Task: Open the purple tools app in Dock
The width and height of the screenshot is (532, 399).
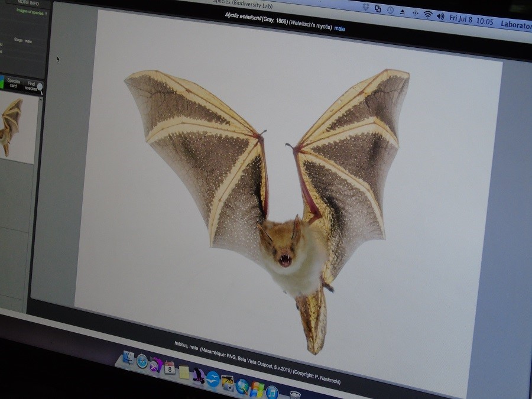Action: click(x=155, y=365)
